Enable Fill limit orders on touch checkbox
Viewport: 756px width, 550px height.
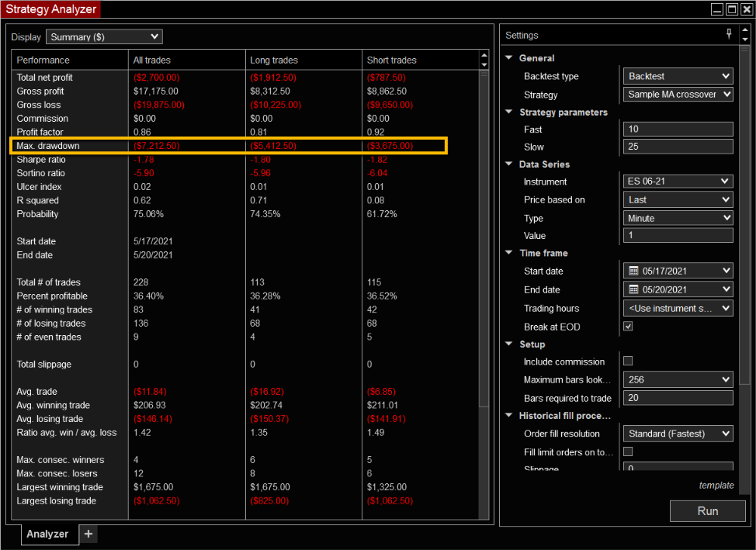point(628,451)
